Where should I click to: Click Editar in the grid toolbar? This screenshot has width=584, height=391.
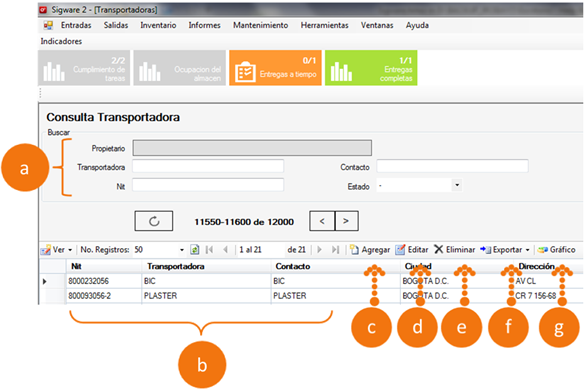(412, 250)
